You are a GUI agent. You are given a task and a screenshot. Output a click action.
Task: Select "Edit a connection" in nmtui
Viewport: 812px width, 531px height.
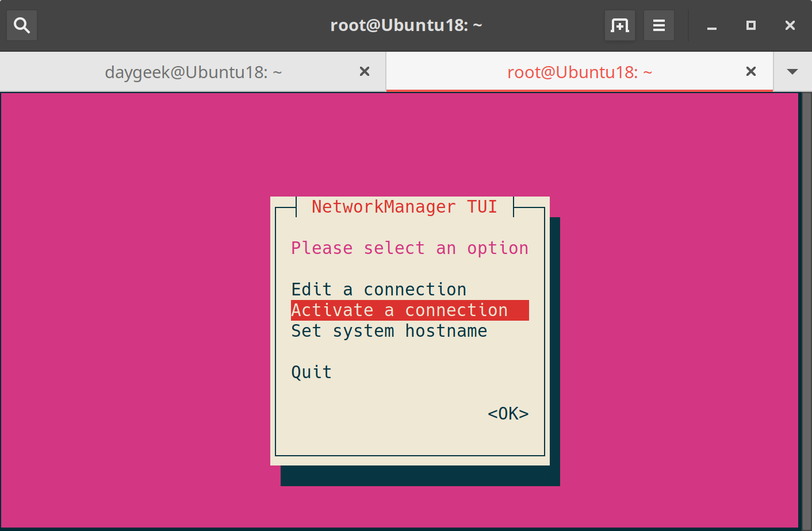pos(378,289)
